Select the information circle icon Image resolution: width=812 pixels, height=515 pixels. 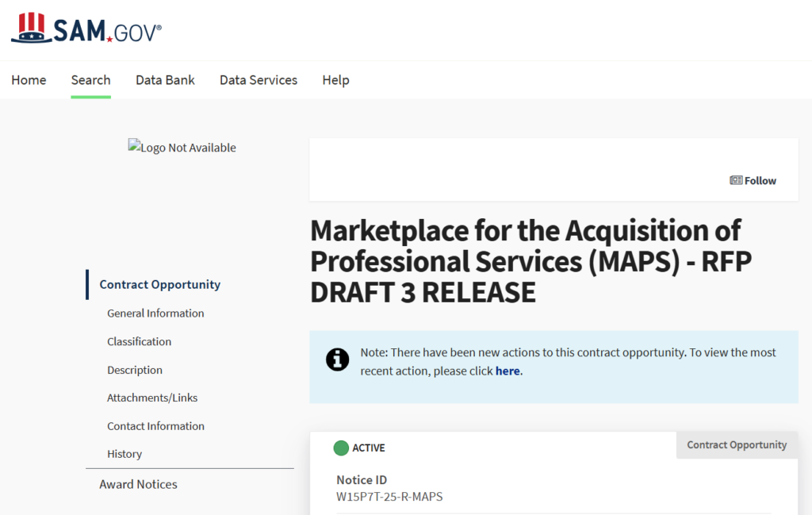point(337,359)
